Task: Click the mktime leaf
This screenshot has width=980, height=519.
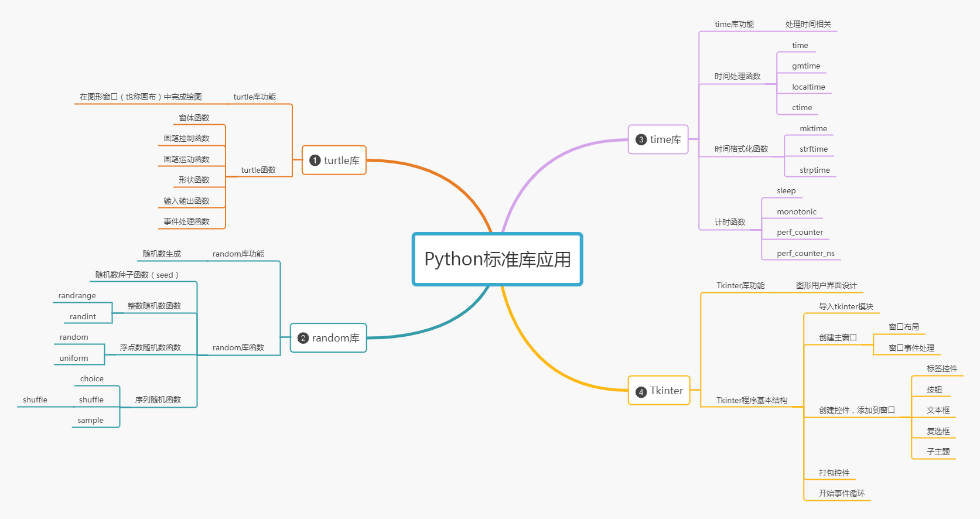Action: [813, 129]
